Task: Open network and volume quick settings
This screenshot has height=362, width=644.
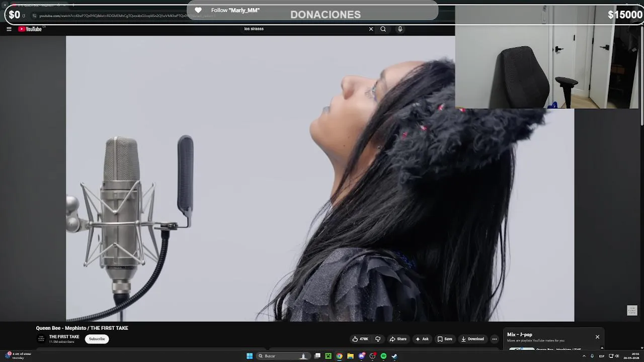Action: (x=614, y=356)
